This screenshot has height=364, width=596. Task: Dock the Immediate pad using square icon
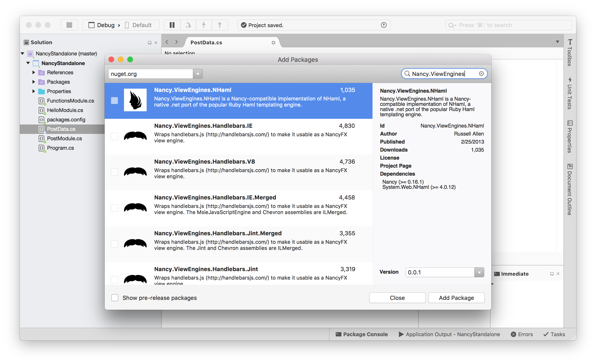552,273
